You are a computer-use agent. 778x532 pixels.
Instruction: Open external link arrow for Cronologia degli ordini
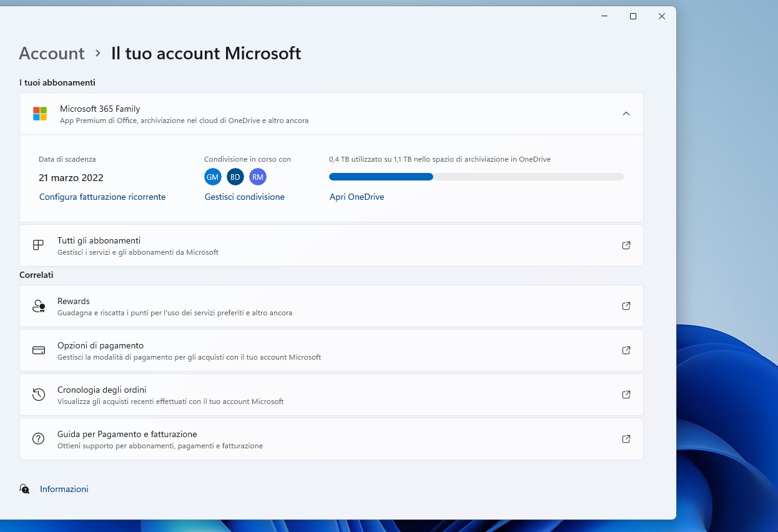point(626,395)
